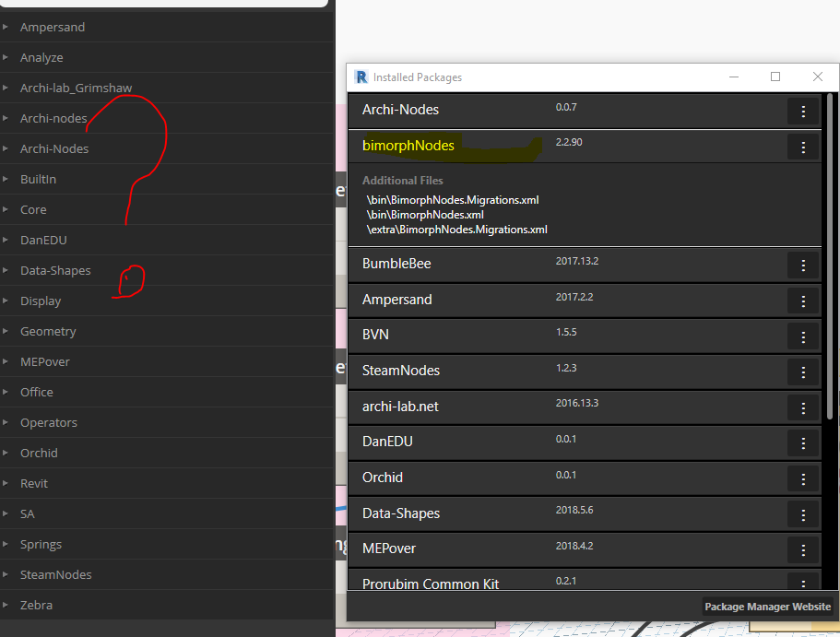Expand the Revit library category
Image resolution: width=840 pixels, height=637 pixels.
click(5, 483)
